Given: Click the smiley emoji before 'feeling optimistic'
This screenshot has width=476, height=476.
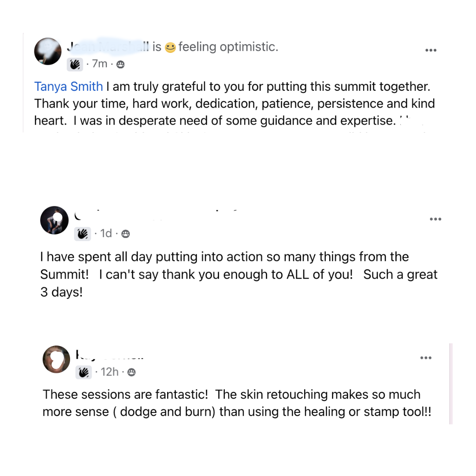Looking at the screenshot, I should click(x=170, y=48).
